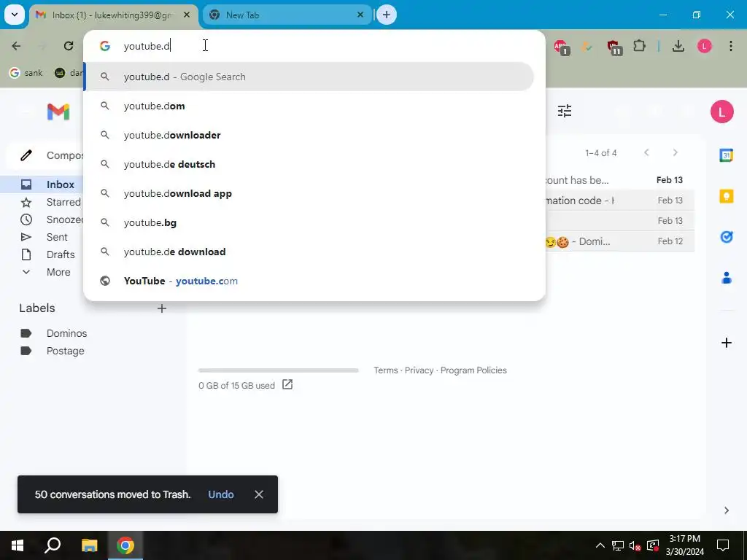Viewport: 747px width, 560px height.
Task: Click the Program Policies link
Action: [473, 370]
